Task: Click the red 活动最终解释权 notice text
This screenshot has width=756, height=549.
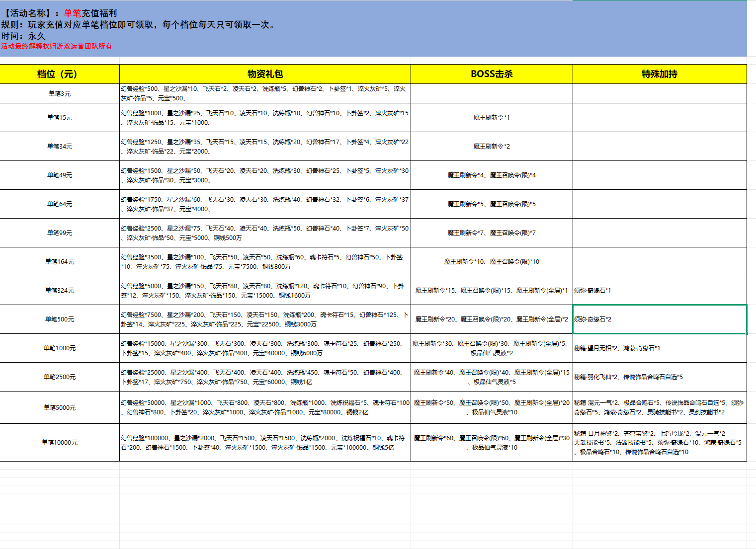Action: coord(57,46)
